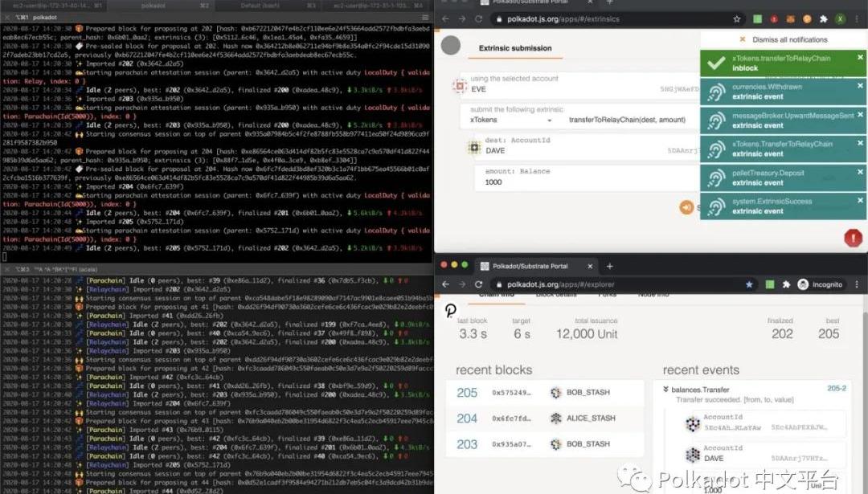Screen dimensions: 868x494
Task: Select the Extrinsic submission tab
Action: coord(515,48)
